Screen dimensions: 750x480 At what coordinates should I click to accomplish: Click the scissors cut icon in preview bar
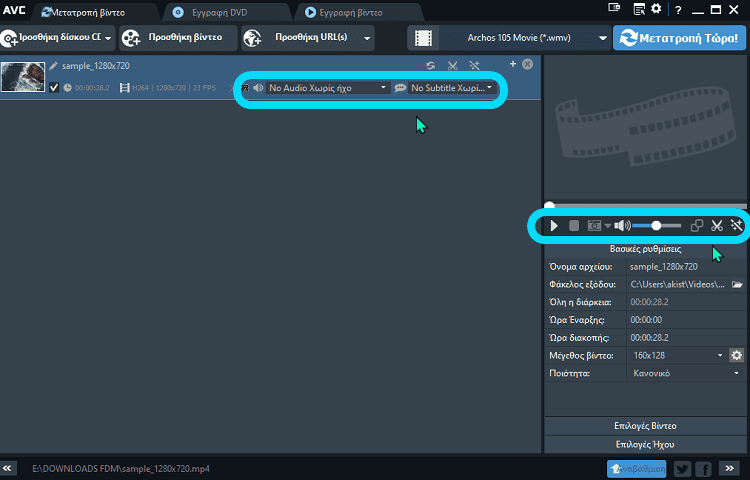pyautogui.click(x=717, y=226)
